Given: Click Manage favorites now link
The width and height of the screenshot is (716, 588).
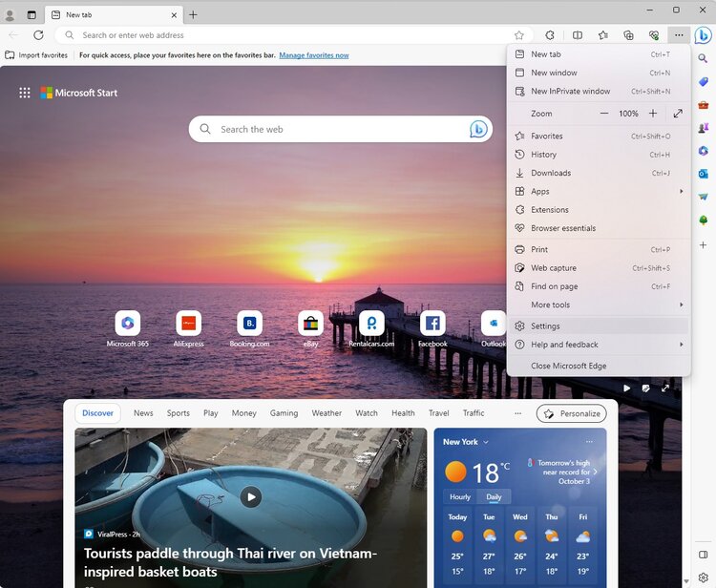Looking at the screenshot, I should point(314,55).
